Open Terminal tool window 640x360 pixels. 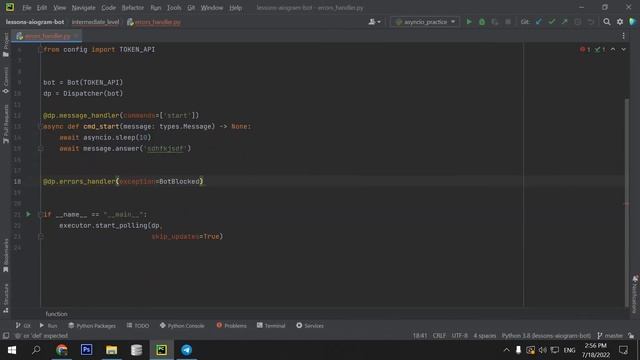pos(271,325)
